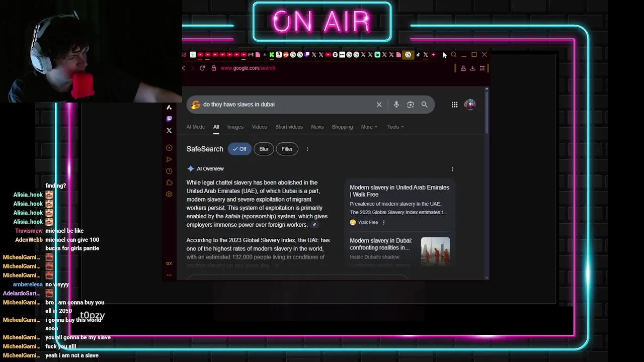Open the browser downloads icon

[472, 68]
